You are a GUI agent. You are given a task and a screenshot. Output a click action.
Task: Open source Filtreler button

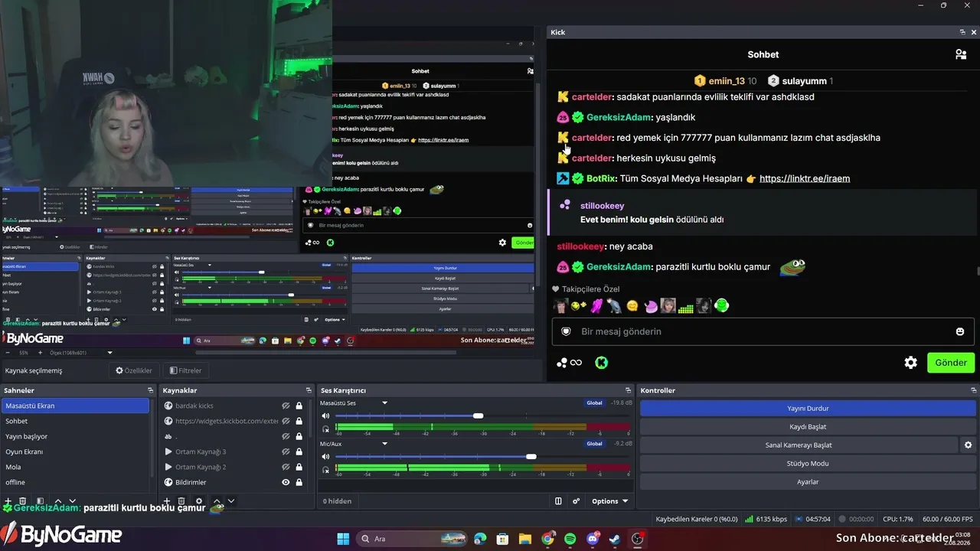tap(186, 370)
